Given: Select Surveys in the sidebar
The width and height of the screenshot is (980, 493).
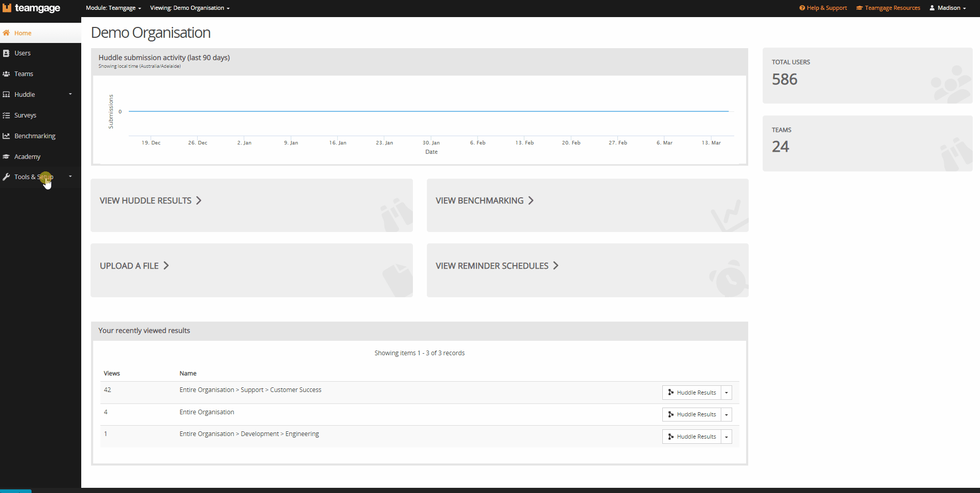Looking at the screenshot, I should pos(40,115).
